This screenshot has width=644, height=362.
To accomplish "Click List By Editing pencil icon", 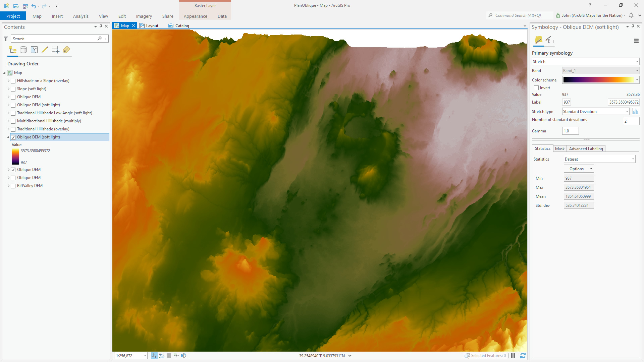I will 45,50.
